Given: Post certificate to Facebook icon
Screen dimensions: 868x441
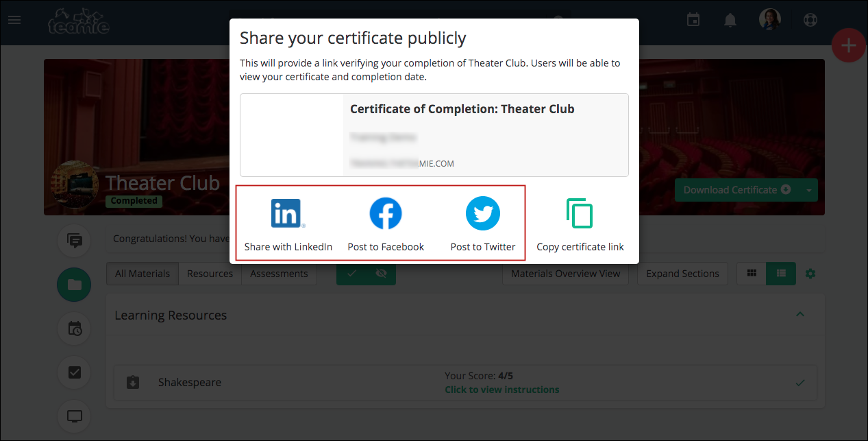Looking at the screenshot, I should [386, 213].
